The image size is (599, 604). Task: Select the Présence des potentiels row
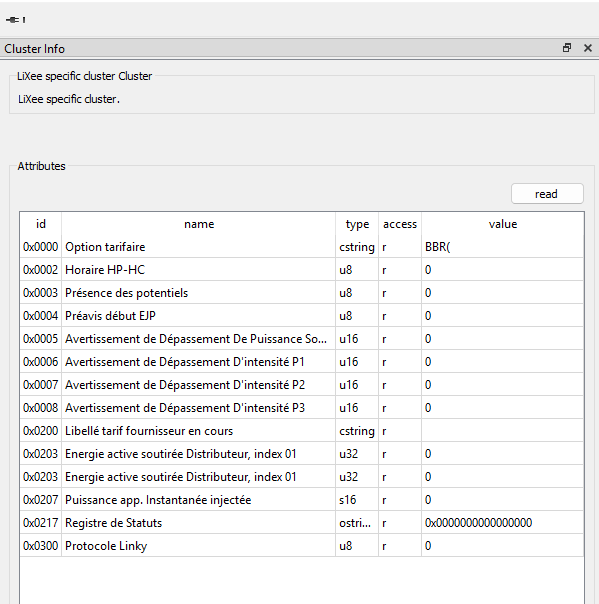point(302,293)
